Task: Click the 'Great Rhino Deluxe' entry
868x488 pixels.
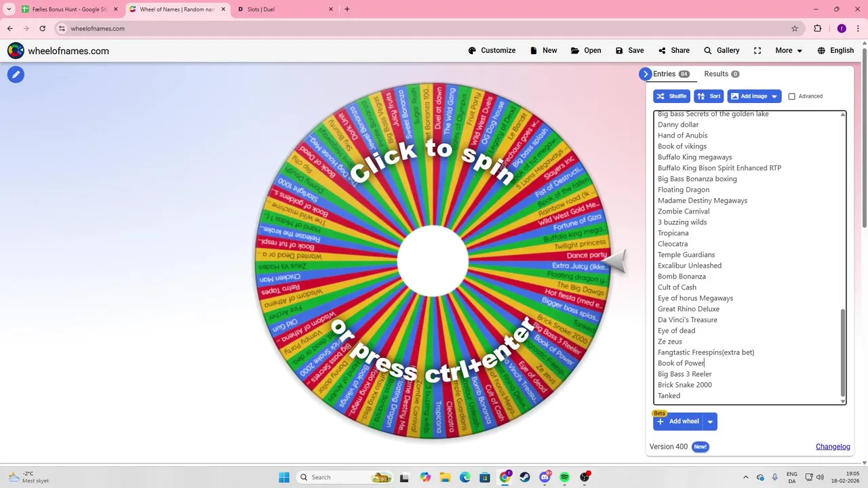Action: [688, 309]
